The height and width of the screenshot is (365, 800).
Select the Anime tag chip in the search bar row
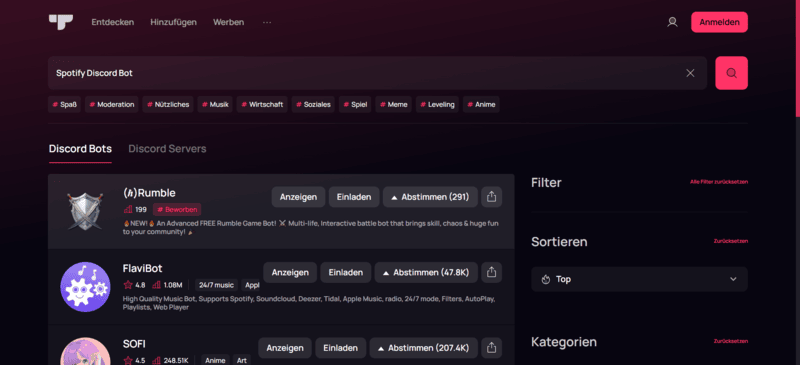point(481,105)
